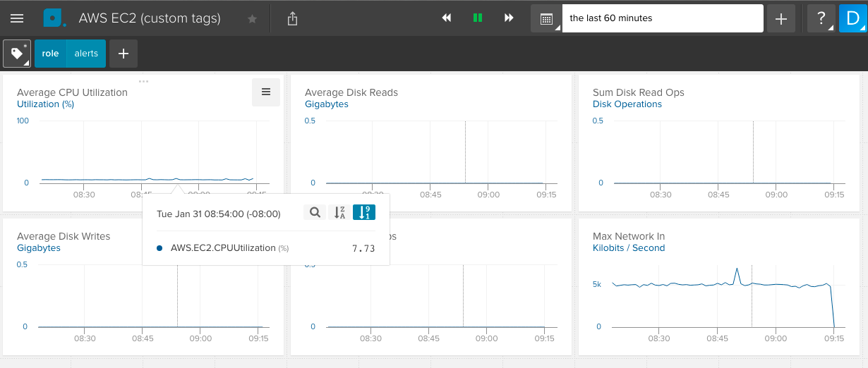The image size is (868, 368).
Task: Click the magnifier icon in tooltip
Action: tap(315, 212)
